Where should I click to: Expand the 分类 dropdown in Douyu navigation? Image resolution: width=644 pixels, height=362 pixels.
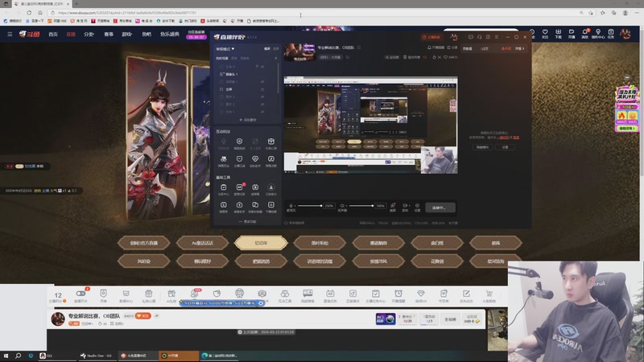[x=89, y=35]
